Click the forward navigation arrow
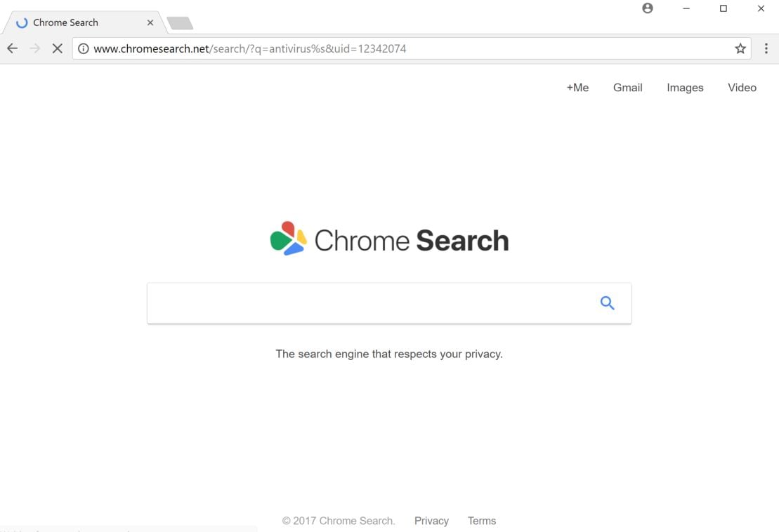This screenshot has width=779, height=532. point(35,48)
